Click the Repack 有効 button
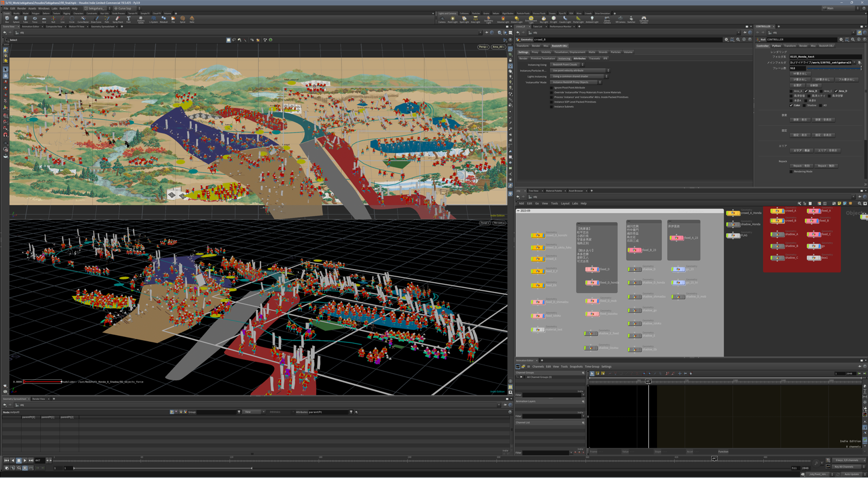The image size is (868, 478). (801, 166)
